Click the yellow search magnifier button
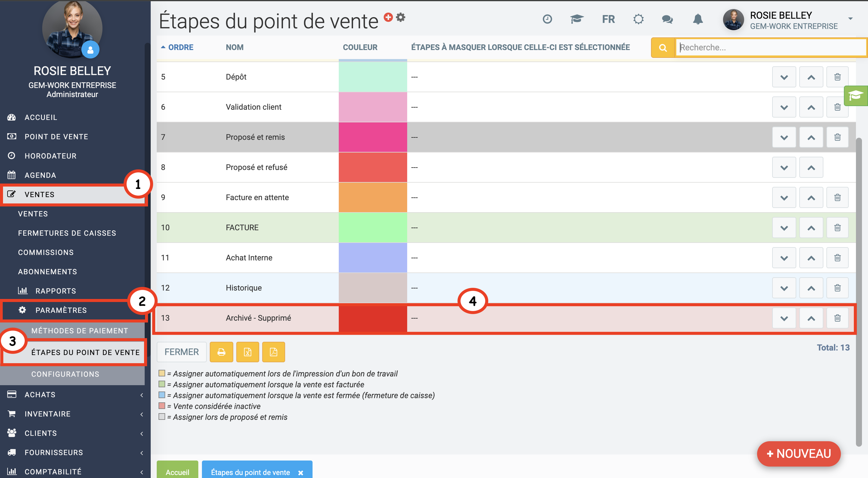 point(662,48)
